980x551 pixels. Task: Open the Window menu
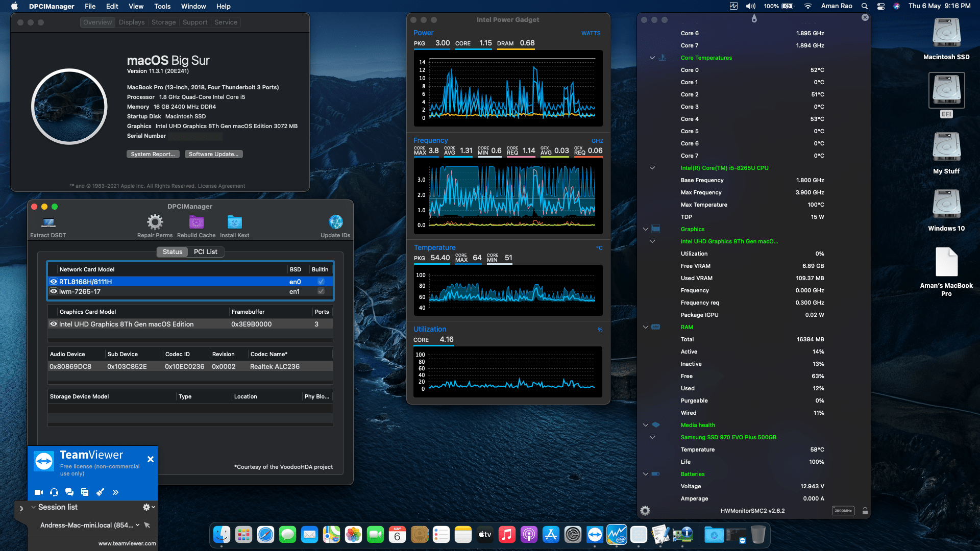pyautogui.click(x=193, y=6)
